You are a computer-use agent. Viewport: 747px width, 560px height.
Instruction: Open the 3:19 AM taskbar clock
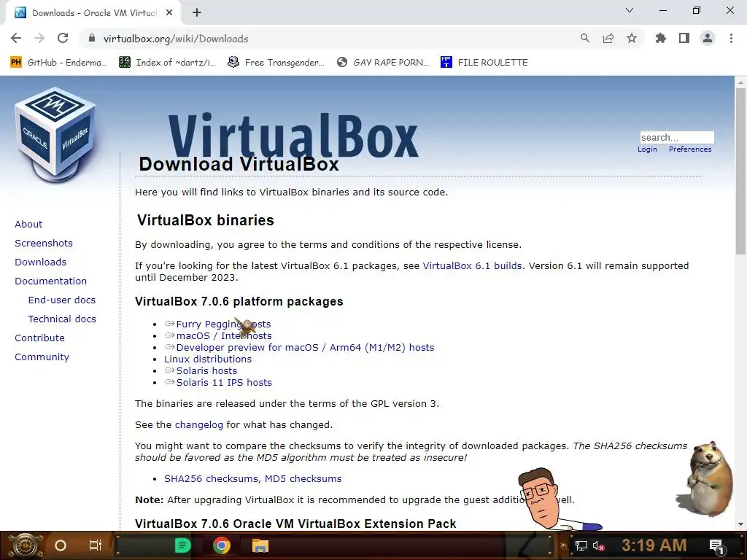pyautogui.click(x=654, y=545)
